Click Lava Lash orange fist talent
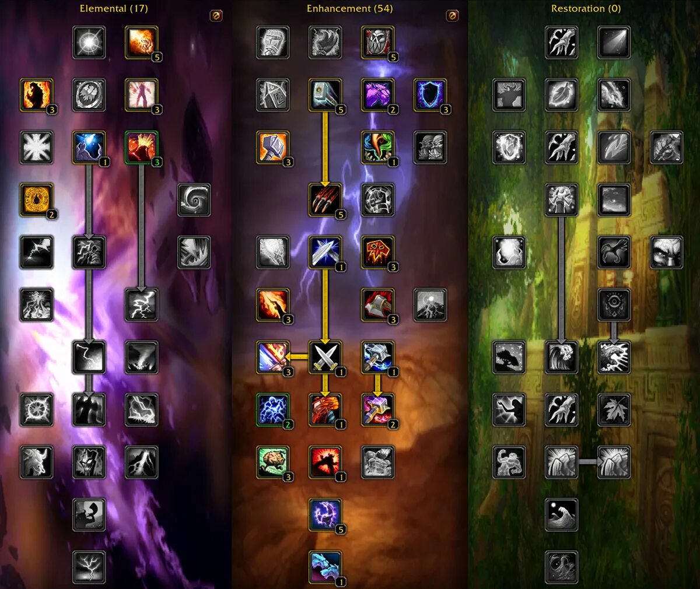700x589 pixels. [x=325, y=410]
